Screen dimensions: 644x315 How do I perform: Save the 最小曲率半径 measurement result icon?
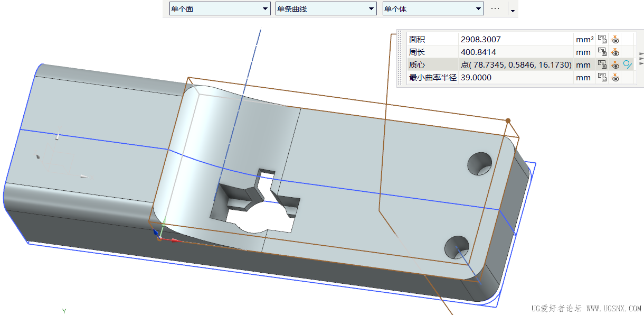point(602,77)
